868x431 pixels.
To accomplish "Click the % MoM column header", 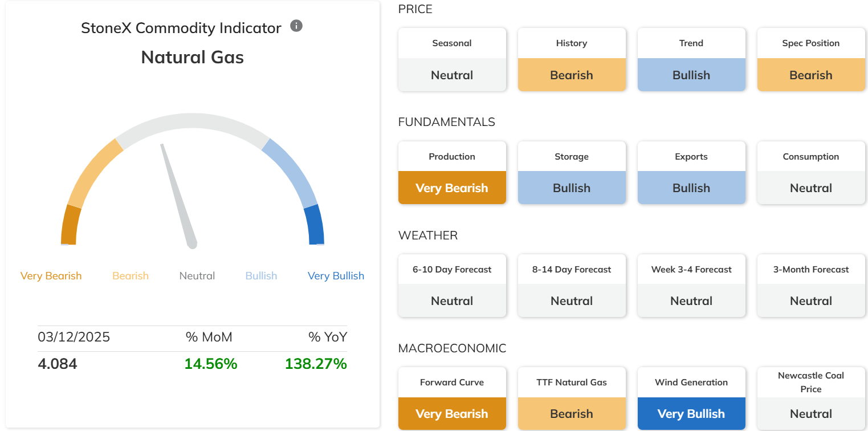I will (x=209, y=337).
